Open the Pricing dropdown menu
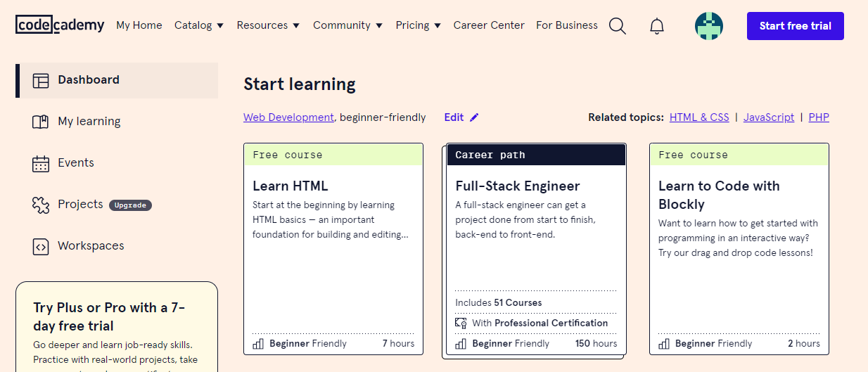Image resolution: width=868 pixels, height=372 pixels. pos(418,25)
